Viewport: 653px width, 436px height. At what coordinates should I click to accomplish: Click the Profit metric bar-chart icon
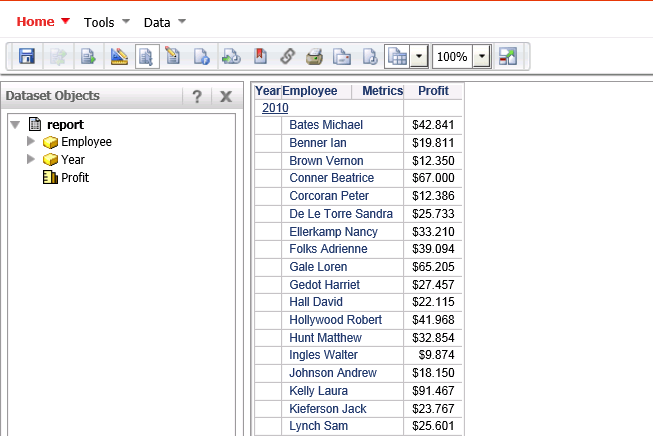click(x=50, y=177)
